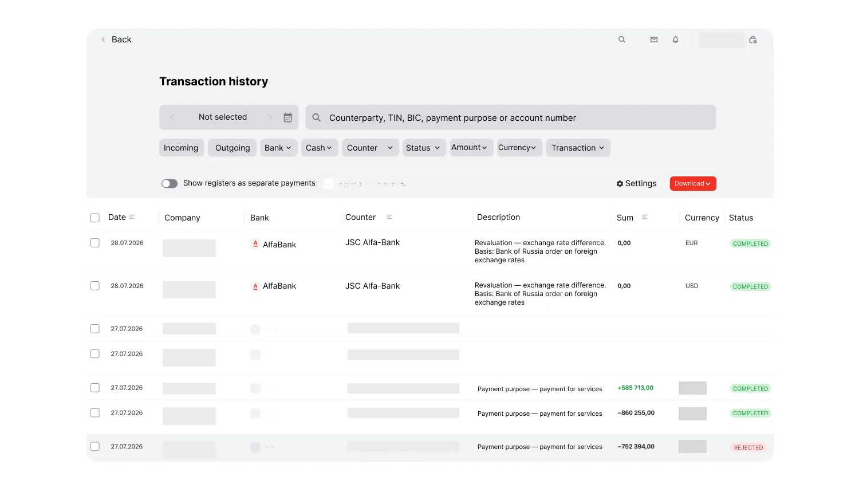859x504 pixels.
Task: Click the +585 713,00 sum
Action: [x=636, y=388]
